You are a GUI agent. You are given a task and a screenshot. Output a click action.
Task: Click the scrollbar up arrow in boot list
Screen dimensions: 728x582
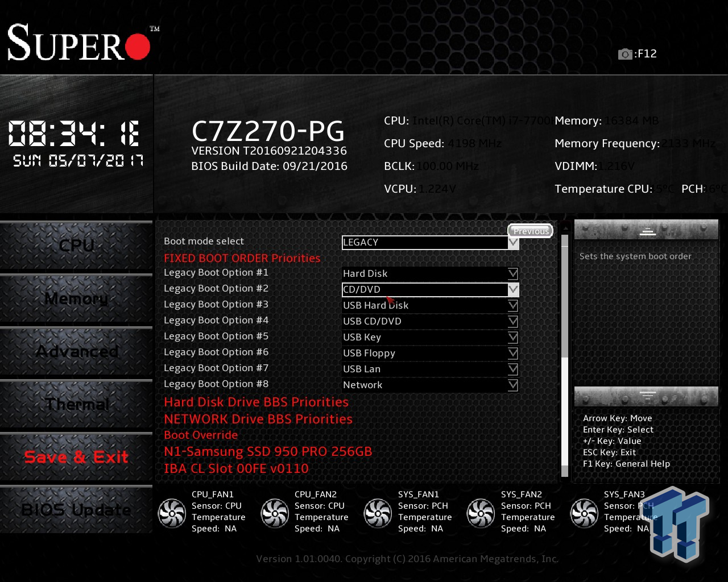[x=565, y=228]
